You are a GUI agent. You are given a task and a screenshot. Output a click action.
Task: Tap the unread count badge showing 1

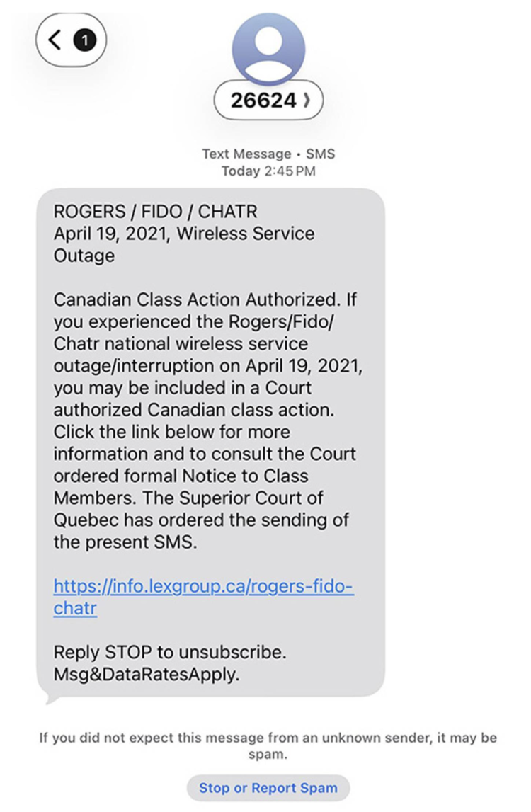(84, 40)
